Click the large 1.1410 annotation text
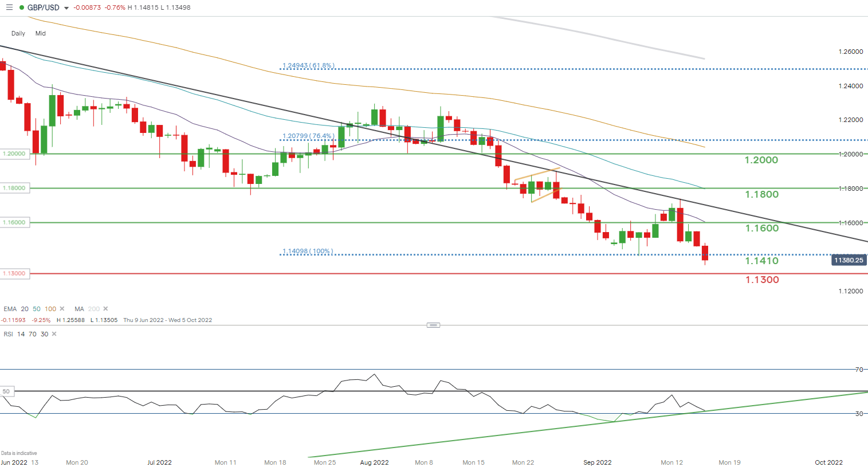 [762, 261]
